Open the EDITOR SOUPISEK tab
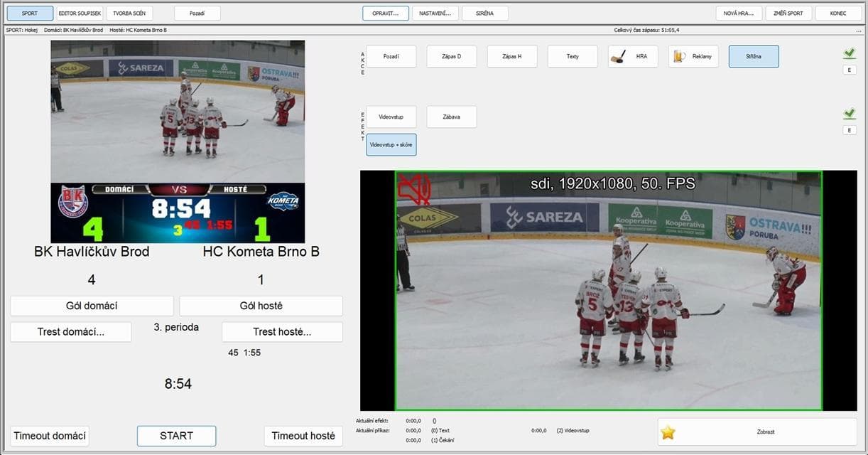Viewport: 868px width, 455px height. [x=80, y=13]
